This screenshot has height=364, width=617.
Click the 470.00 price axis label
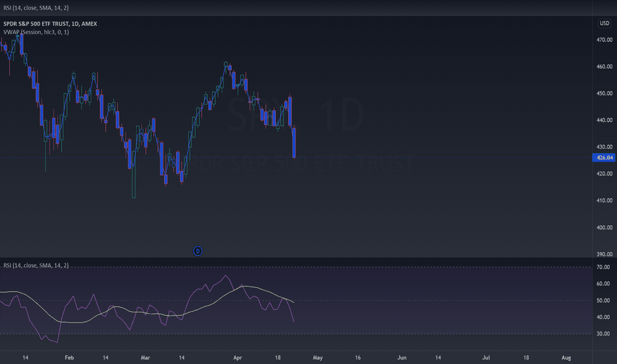click(x=604, y=40)
